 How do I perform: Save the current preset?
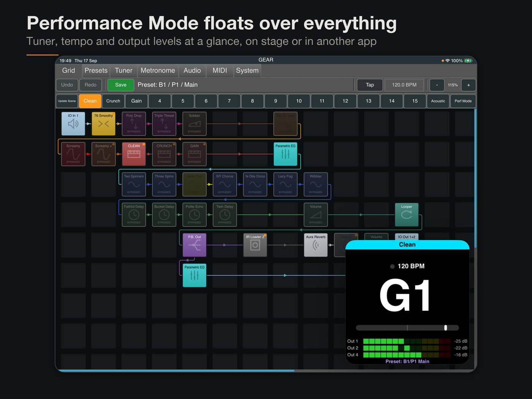(x=121, y=85)
